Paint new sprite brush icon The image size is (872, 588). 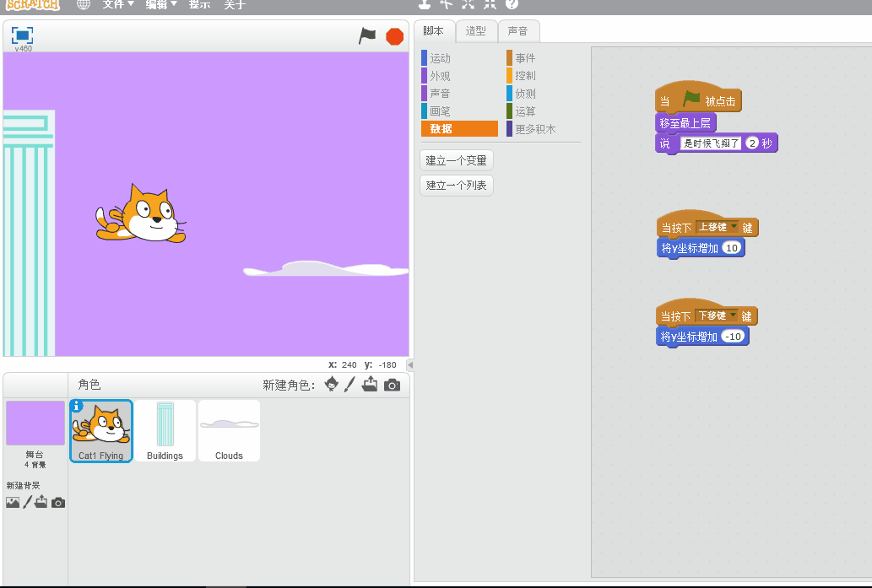coord(349,384)
